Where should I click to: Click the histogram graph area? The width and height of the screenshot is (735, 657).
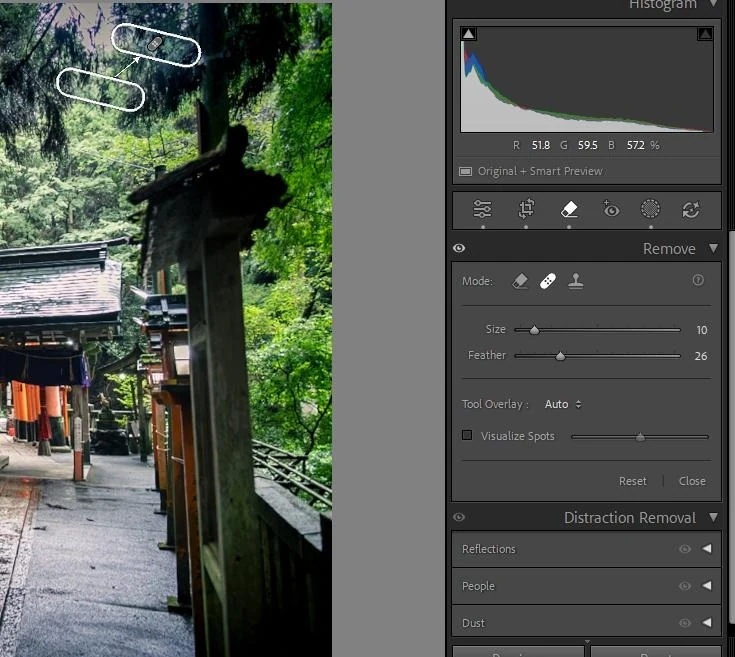587,79
